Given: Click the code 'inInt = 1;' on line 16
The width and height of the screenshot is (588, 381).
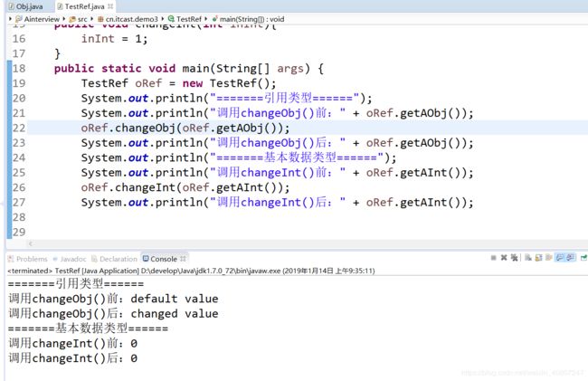Looking at the screenshot, I should pos(114,39).
